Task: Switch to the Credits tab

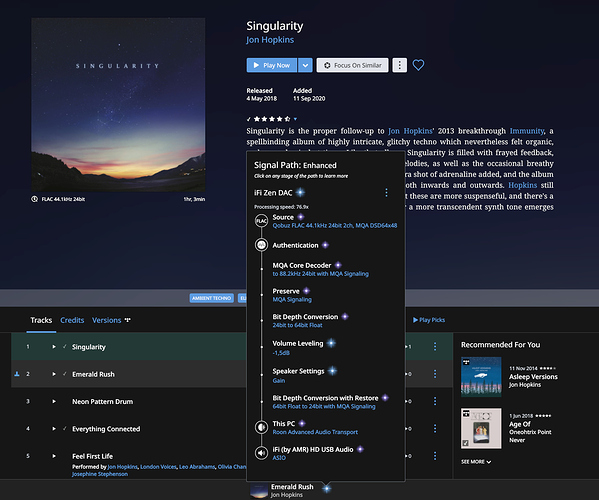Action: pyautogui.click(x=72, y=320)
